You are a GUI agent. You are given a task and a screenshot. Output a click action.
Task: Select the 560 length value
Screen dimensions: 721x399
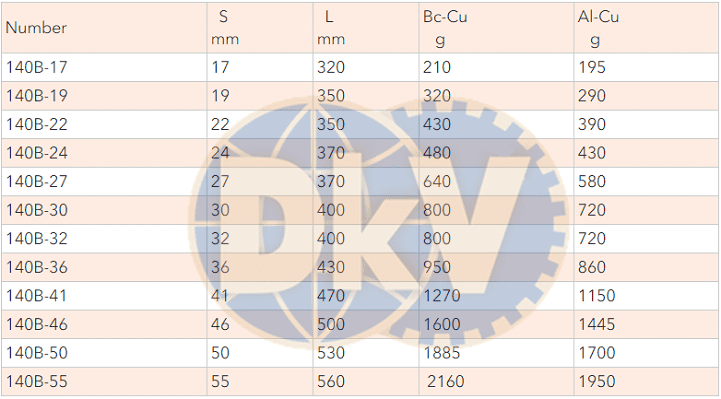[x=331, y=382]
